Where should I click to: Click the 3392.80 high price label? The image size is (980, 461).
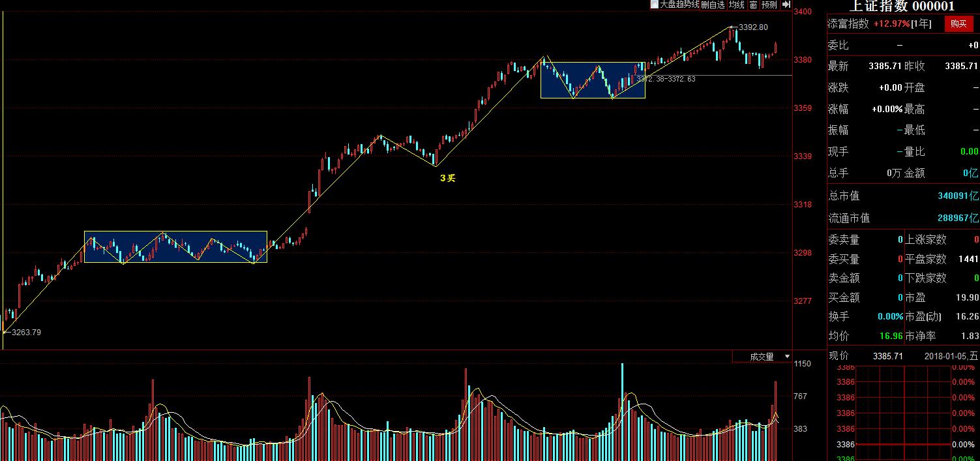[754, 27]
